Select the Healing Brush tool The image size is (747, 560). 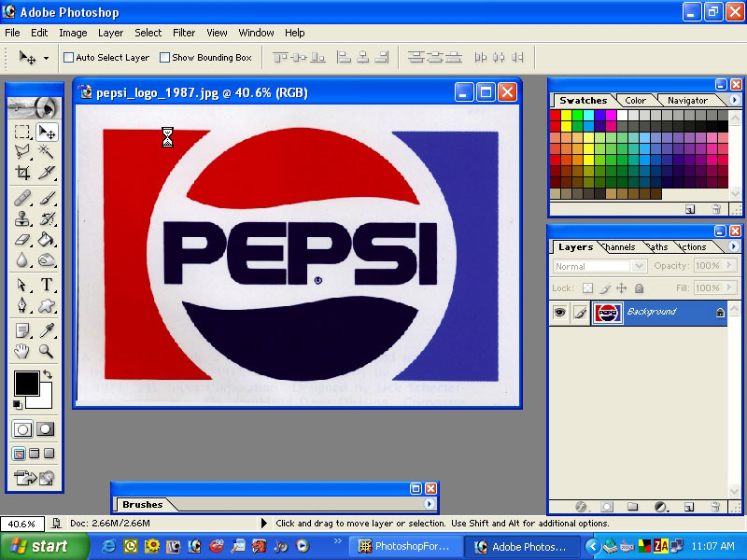(x=21, y=198)
